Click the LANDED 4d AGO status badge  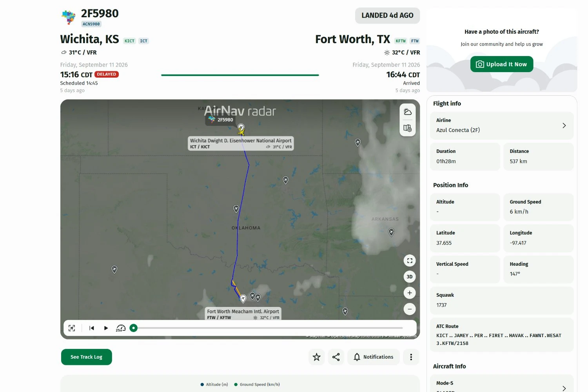(x=387, y=15)
